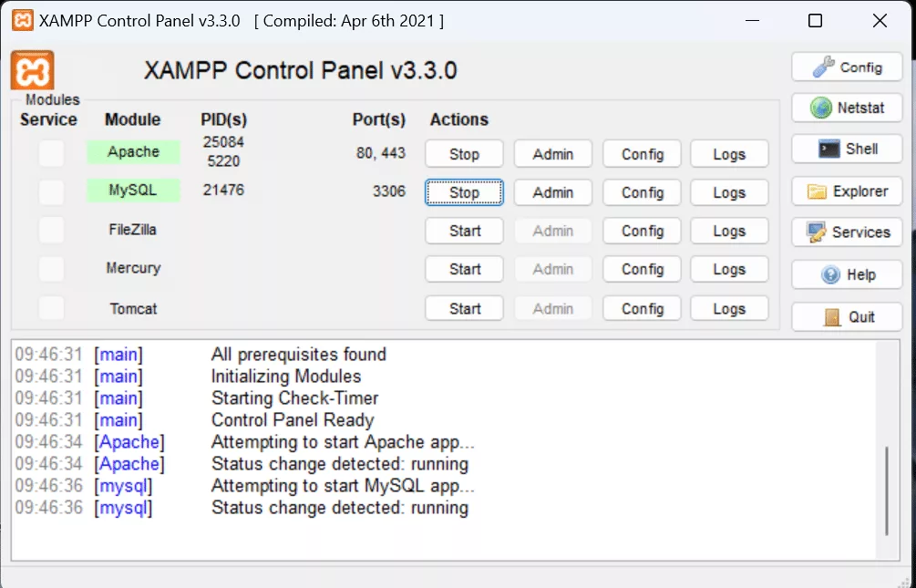Close the XAMPP Control Panel window
Image resolution: width=916 pixels, height=588 pixels.
[x=880, y=21]
